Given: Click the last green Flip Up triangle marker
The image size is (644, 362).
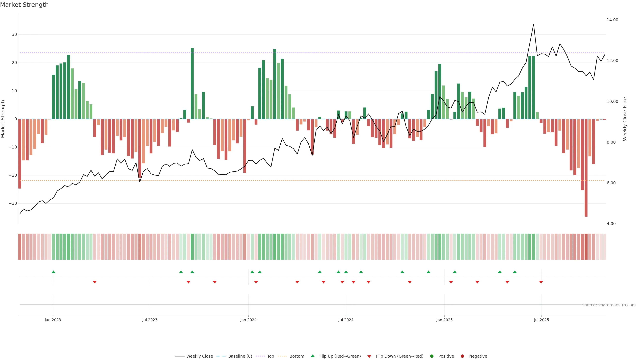Looking at the screenshot, I should 515,272.
